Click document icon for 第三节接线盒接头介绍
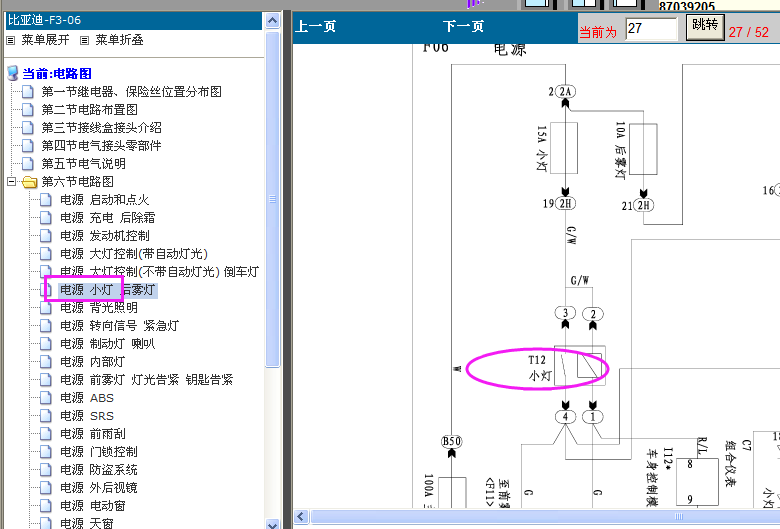This screenshot has height=529, width=780. tap(28, 127)
